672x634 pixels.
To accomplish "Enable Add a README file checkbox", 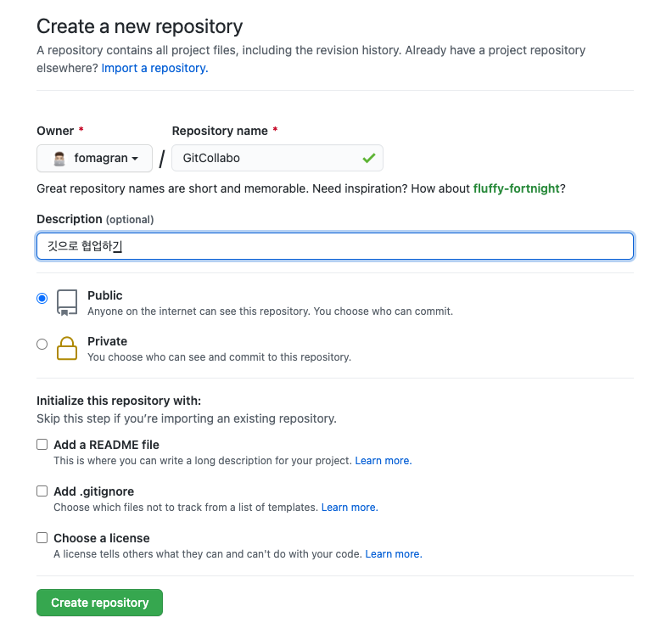I will pos(42,445).
